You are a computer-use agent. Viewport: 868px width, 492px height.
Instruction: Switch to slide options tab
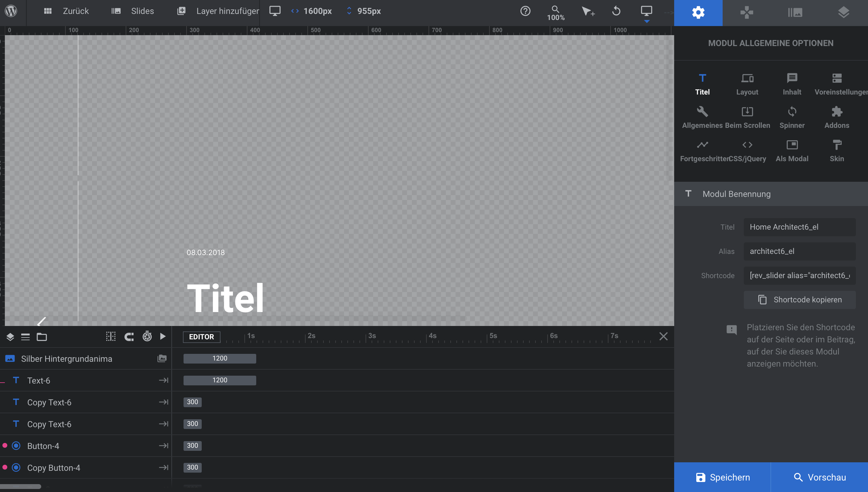pyautogui.click(x=795, y=13)
